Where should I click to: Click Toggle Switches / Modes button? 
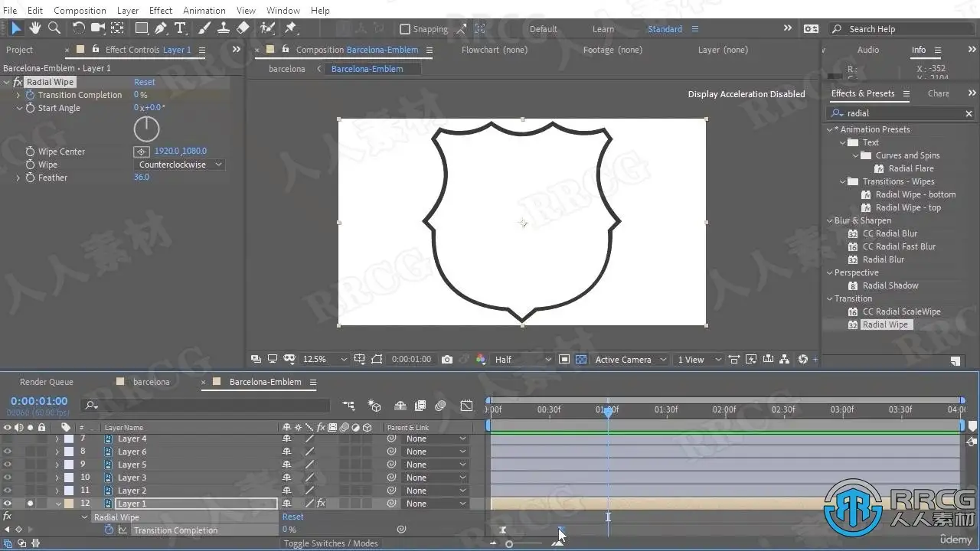(331, 543)
